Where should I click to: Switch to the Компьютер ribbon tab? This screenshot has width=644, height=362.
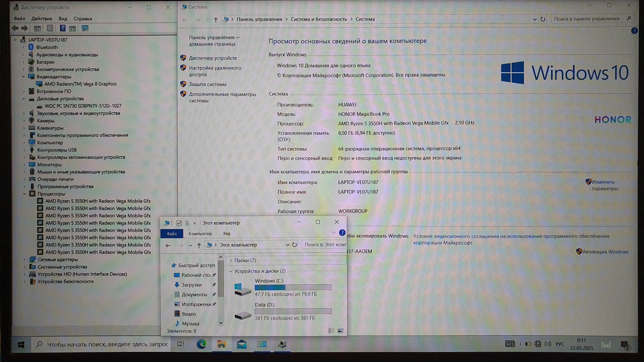point(200,234)
